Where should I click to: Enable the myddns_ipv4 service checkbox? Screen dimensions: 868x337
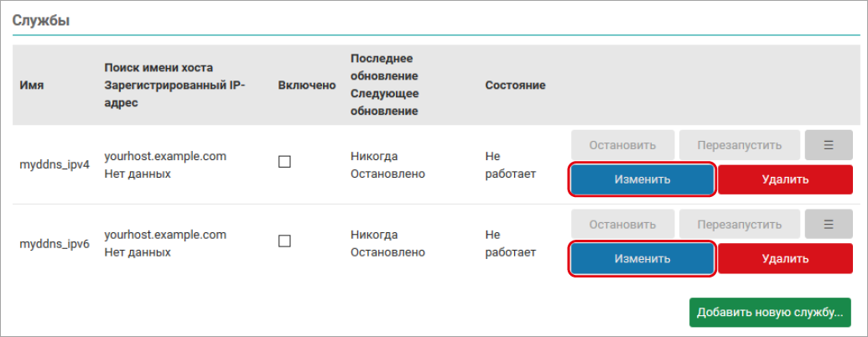284,163
